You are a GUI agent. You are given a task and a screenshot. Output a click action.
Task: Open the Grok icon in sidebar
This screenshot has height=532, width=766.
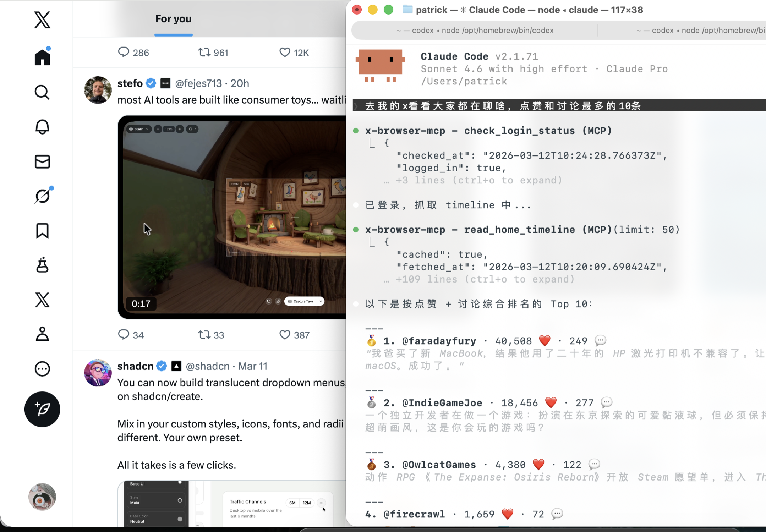[x=42, y=196]
